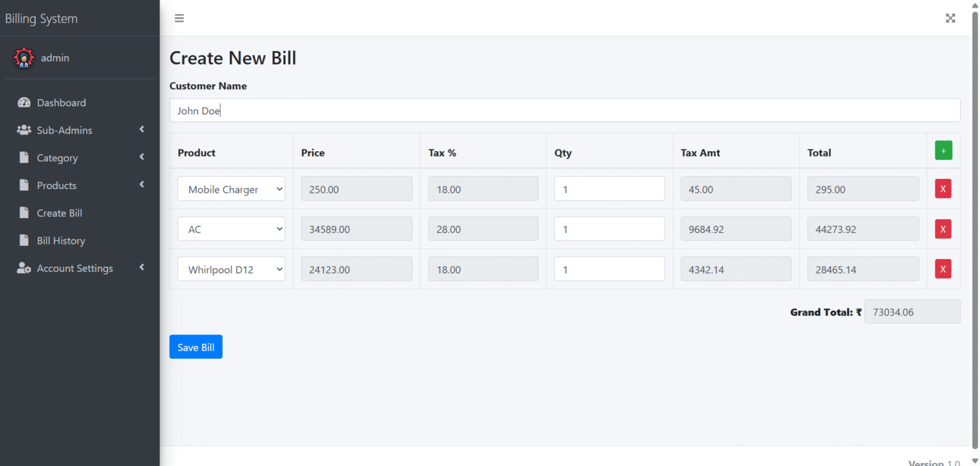Open the product dropdown showing AC

tap(231, 229)
